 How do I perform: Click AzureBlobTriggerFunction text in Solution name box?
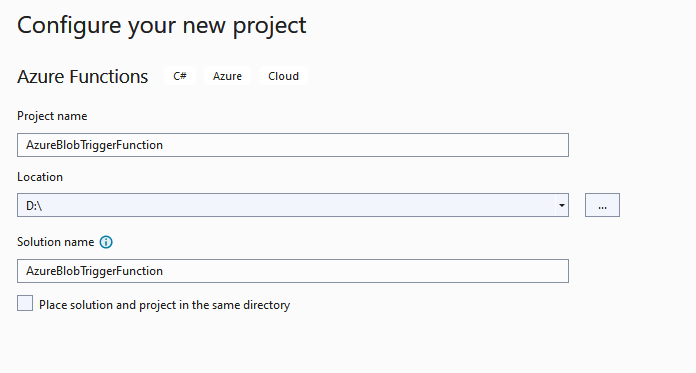click(x=94, y=271)
